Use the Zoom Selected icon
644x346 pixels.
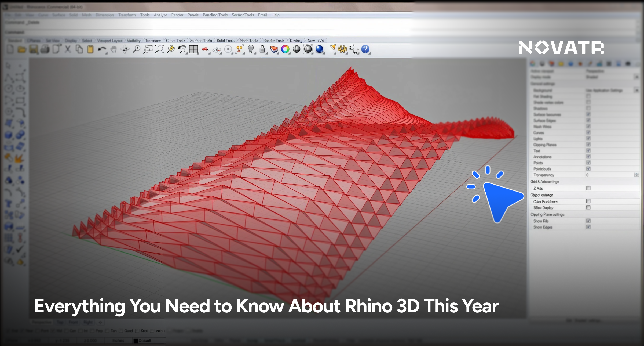tap(171, 49)
